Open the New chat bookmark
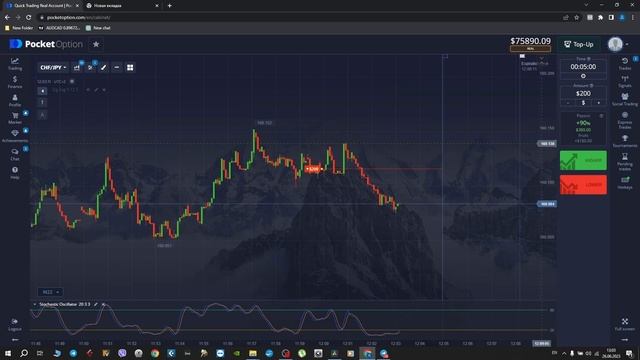Viewport: 640px width, 360px height. (x=98, y=28)
